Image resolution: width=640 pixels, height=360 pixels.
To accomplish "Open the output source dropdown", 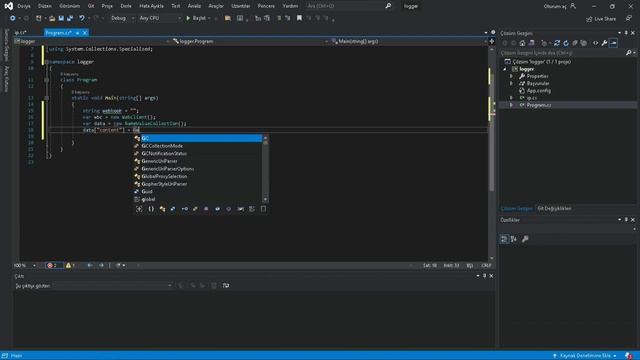I will tap(113, 286).
